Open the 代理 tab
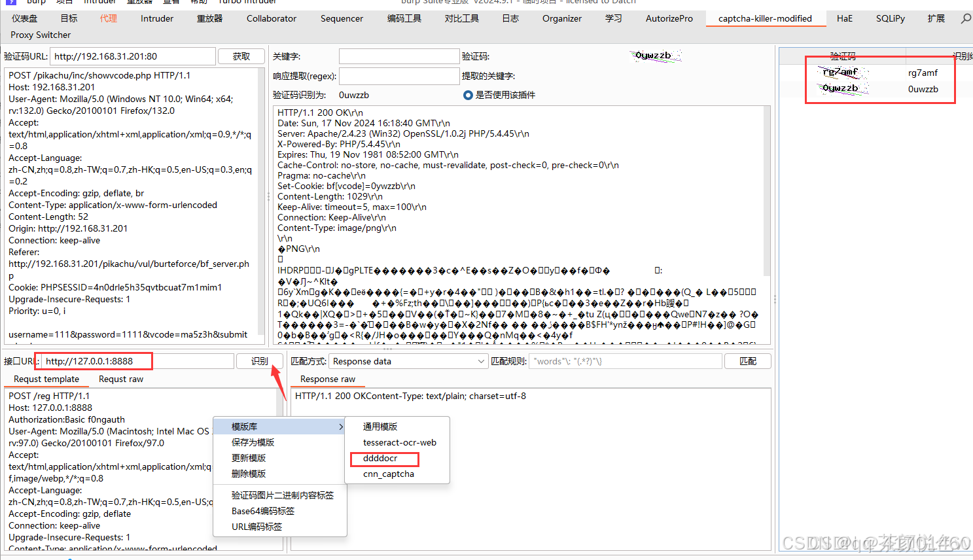973x560 pixels. click(x=109, y=18)
